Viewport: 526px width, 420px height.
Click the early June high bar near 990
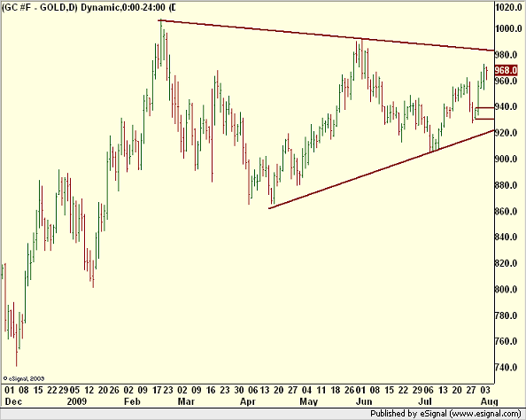coord(362,59)
